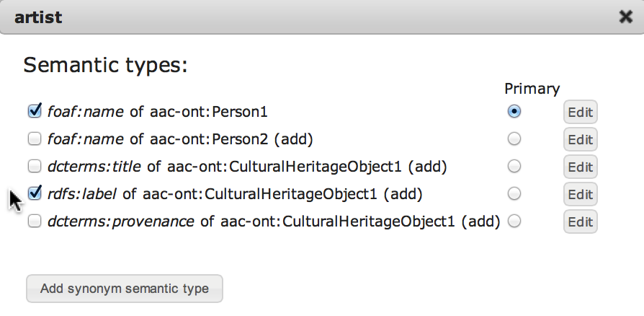Click Edit beside the rdfs:label row
This screenshot has height=316, width=644.
point(580,195)
